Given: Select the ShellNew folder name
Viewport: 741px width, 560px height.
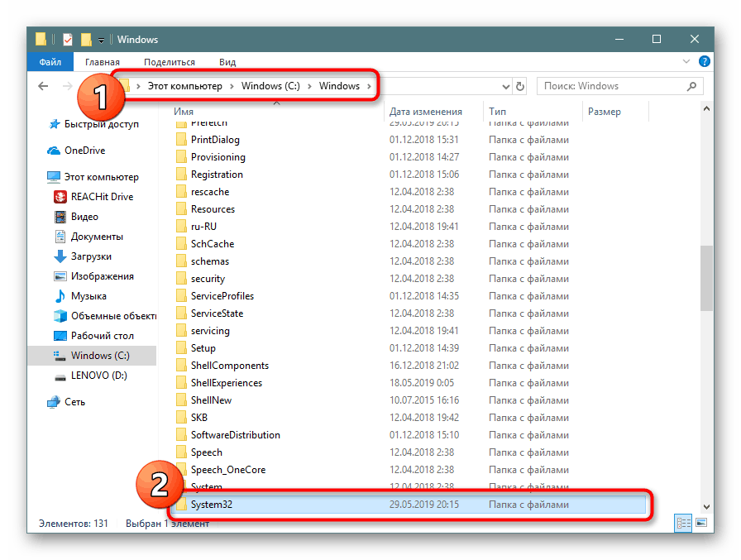Looking at the screenshot, I should coord(211,400).
